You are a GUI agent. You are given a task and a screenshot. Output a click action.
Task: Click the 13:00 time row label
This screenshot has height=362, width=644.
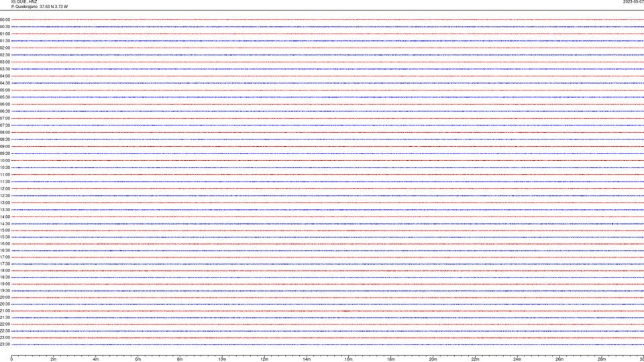pos(5,202)
